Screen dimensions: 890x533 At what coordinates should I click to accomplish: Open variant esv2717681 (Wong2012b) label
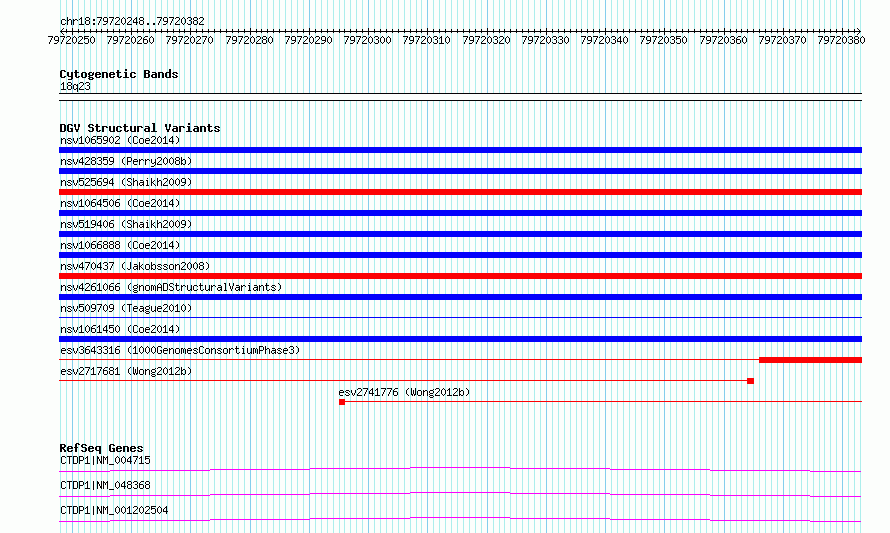[x=126, y=371]
